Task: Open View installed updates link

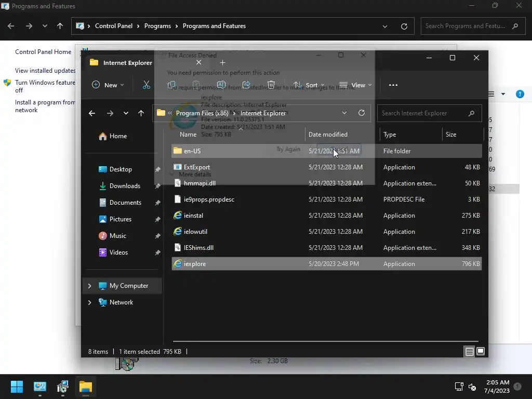Action: coord(45,71)
